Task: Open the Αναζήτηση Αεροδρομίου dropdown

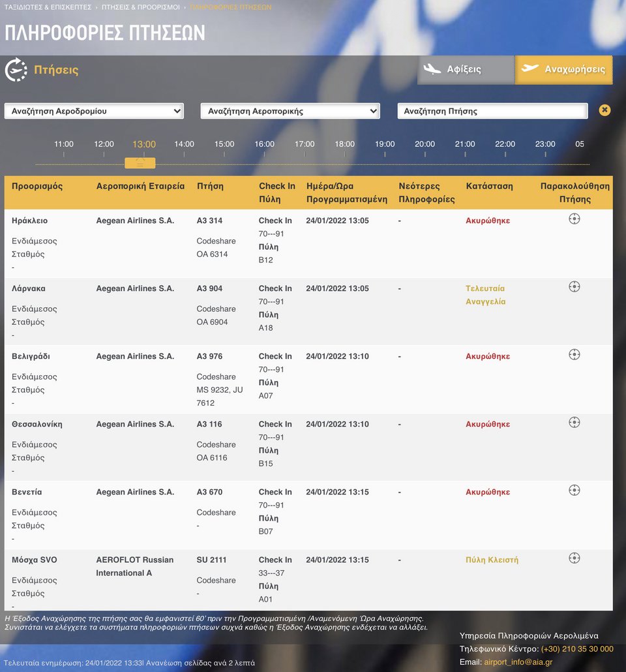Action: click(94, 111)
